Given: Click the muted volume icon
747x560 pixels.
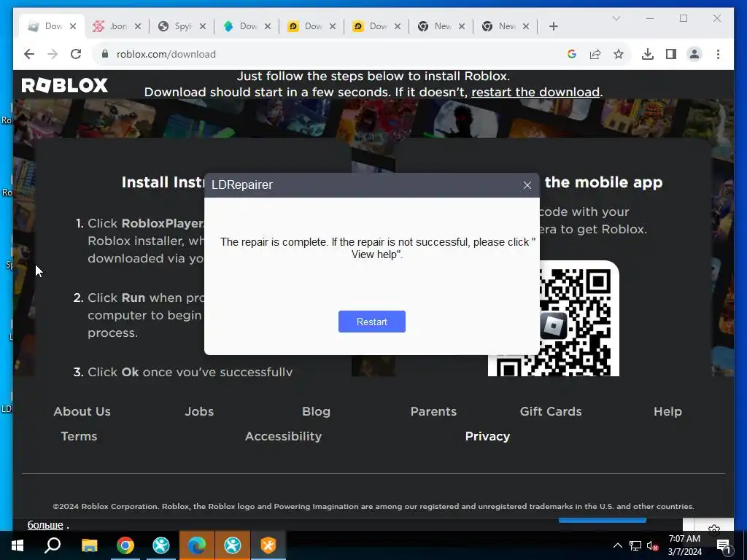Looking at the screenshot, I should tap(652, 545).
